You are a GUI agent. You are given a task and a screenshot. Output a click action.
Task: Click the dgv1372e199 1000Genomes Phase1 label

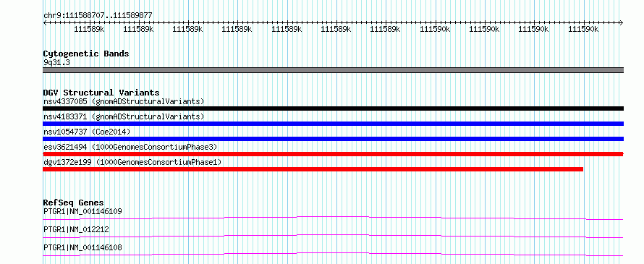pyautogui.click(x=132, y=162)
